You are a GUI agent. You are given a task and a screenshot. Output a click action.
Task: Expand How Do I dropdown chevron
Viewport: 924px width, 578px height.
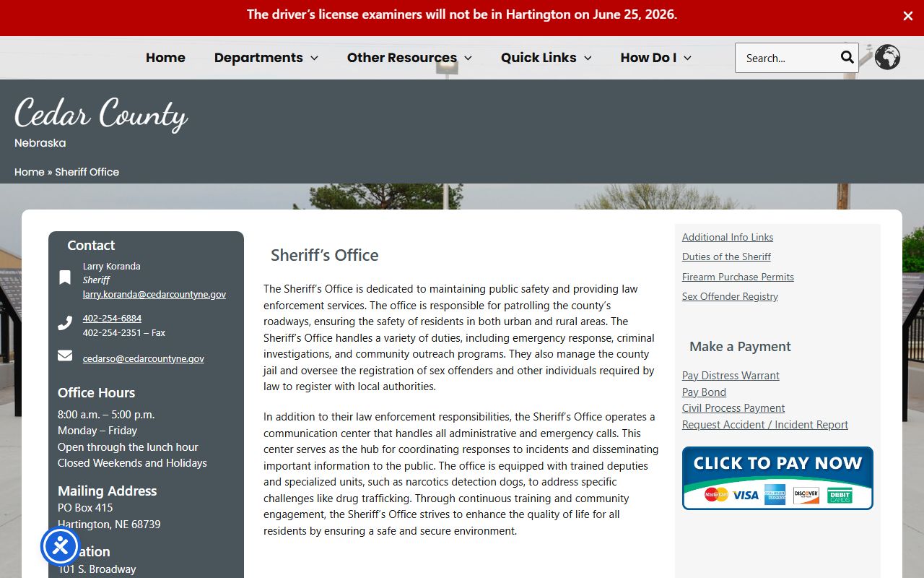pyautogui.click(x=687, y=59)
